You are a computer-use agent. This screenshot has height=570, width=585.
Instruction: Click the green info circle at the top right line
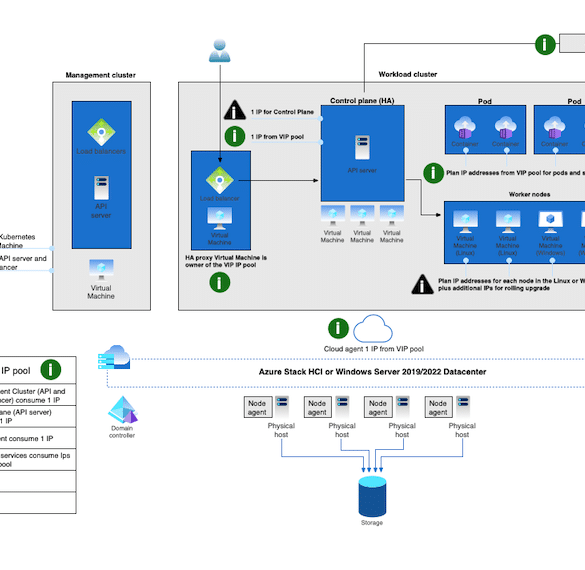(x=545, y=44)
